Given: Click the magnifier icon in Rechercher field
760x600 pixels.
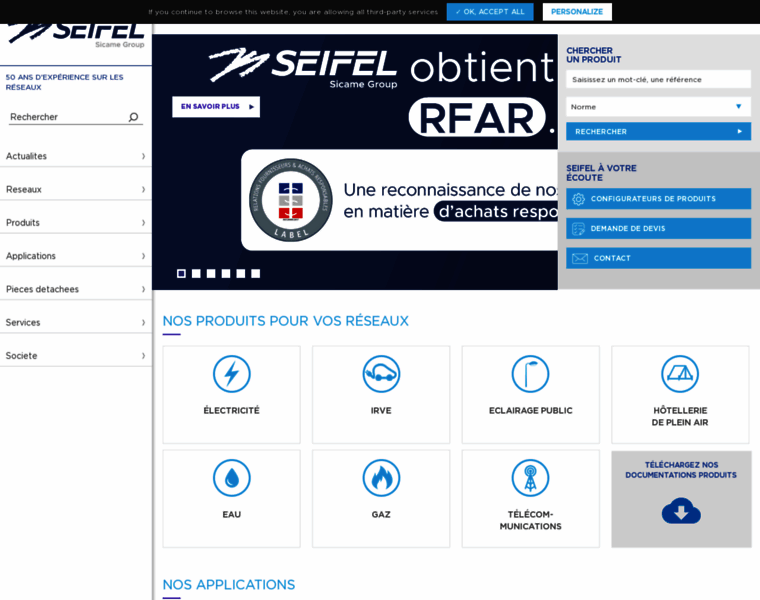Looking at the screenshot, I should point(133,117).
